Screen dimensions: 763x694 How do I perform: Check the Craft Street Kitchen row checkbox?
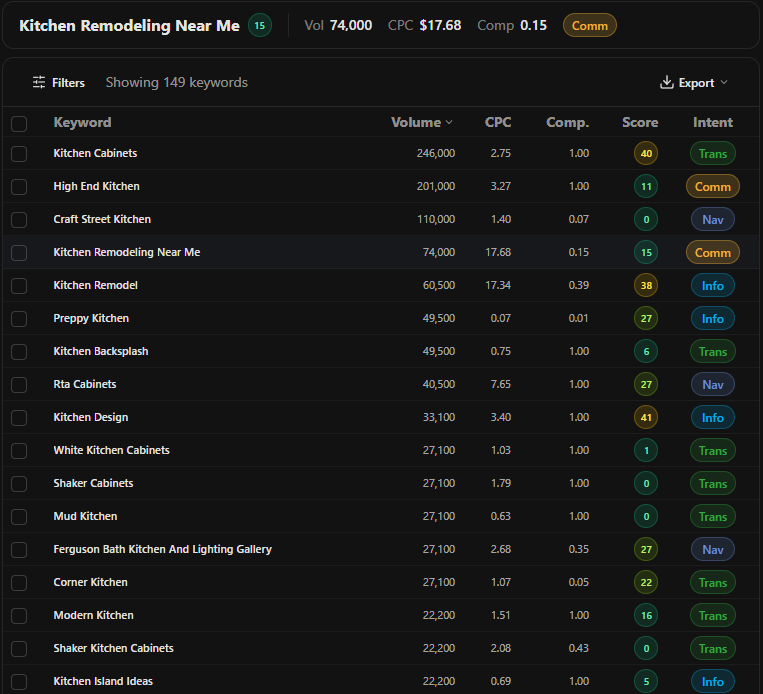[19, 220]
